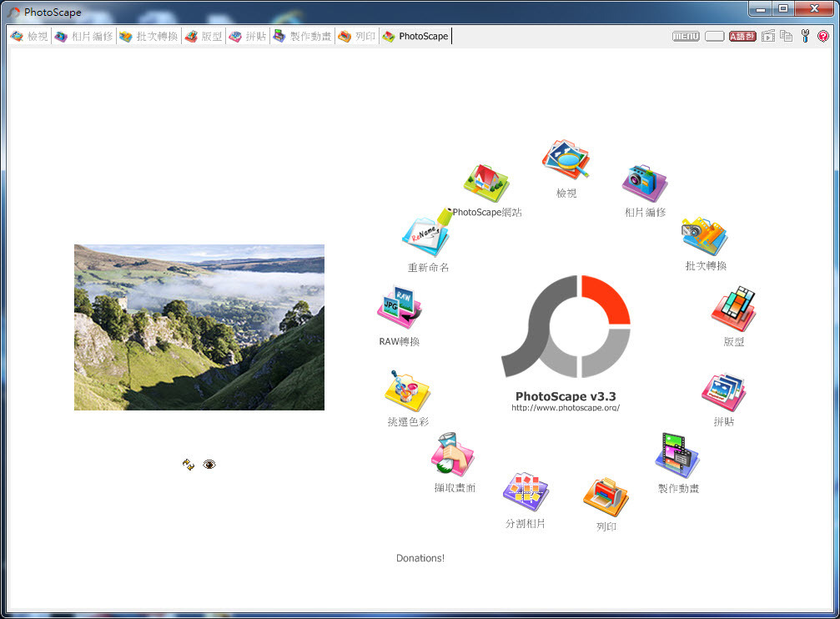This screenshot has height=619, width=840.
Task: Select the PhotoScape home tab
Action: tap(415, 37)
